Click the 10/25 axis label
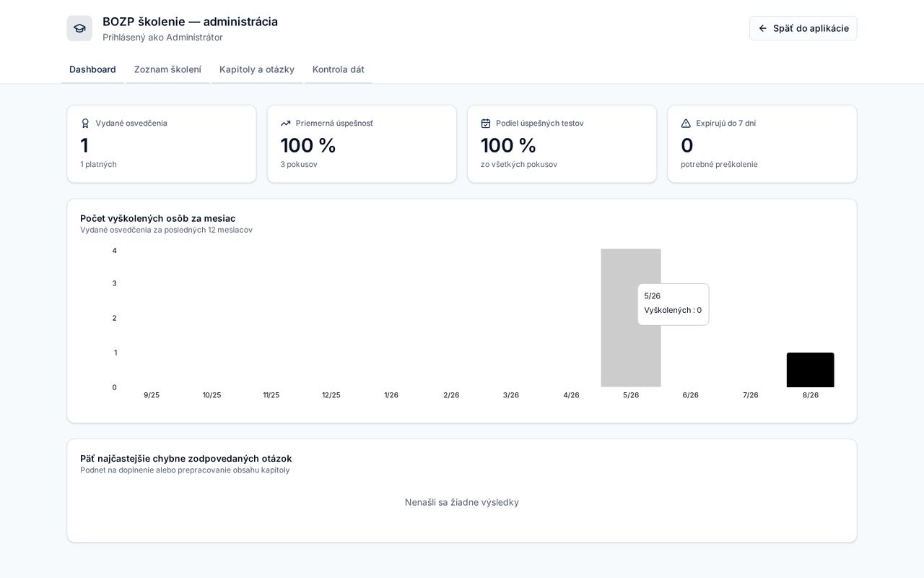 pos(212,395)
